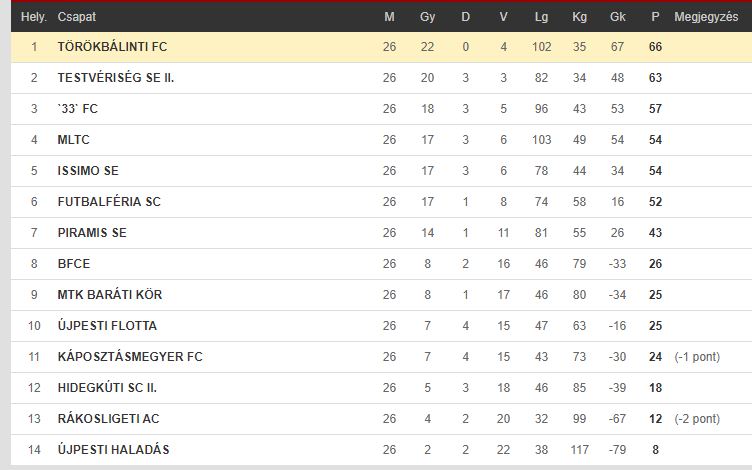Open the ÚJPESTI HALADÁS team link
The width and height of the screenshot is (752, 470).
pos(114,450)
